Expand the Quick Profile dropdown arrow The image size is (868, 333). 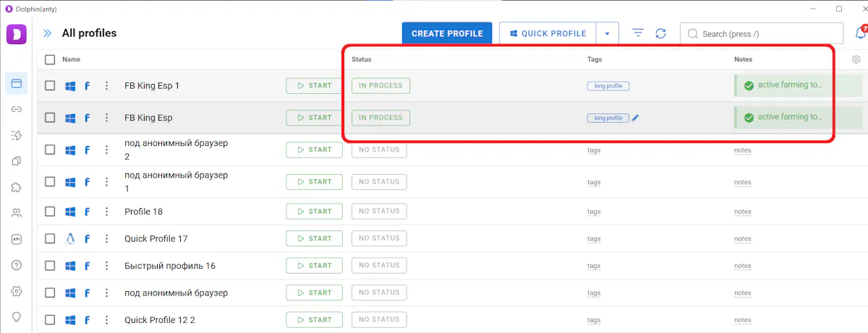(608, 33)
